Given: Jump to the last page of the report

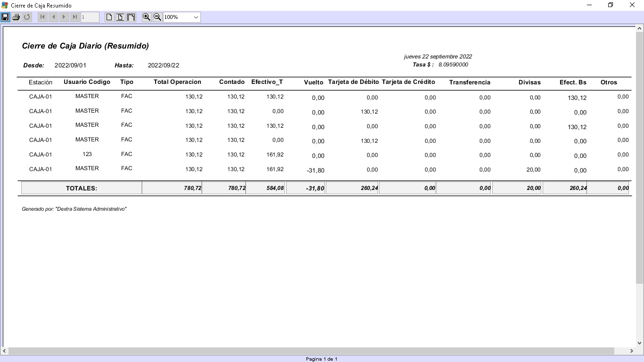Looking at the screenshot, I should pos(75,17).
